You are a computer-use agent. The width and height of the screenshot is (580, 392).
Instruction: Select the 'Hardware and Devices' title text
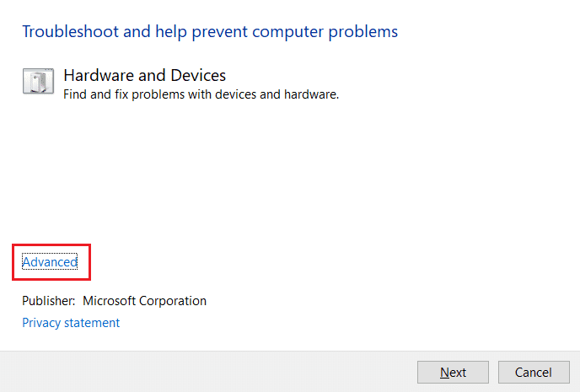[x=144, y=76]
